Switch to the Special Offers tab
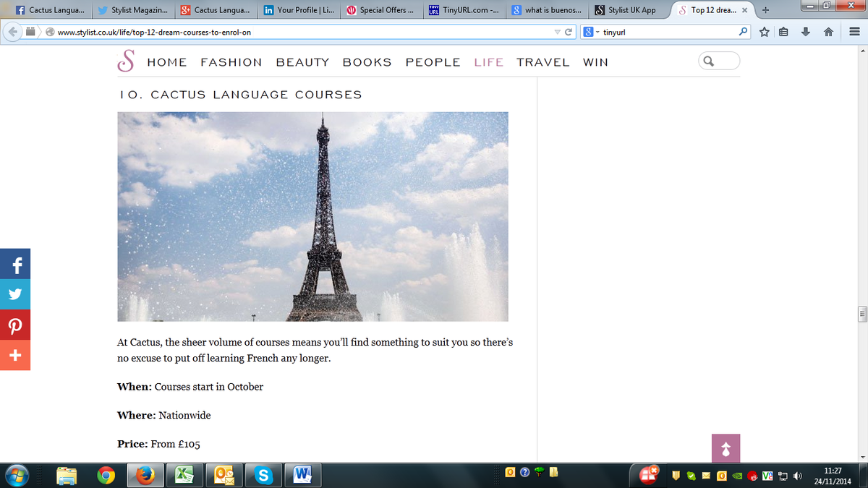 tap(381, 10)
